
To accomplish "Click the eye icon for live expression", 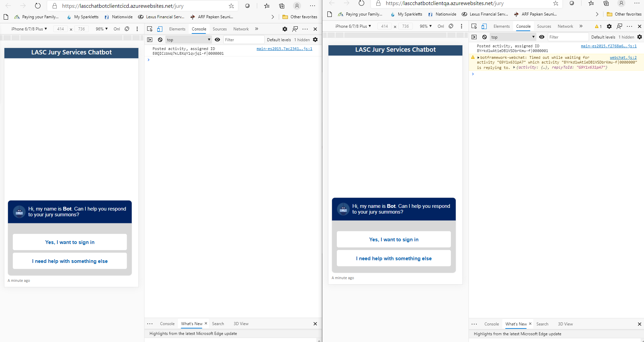I will [217, 40].
